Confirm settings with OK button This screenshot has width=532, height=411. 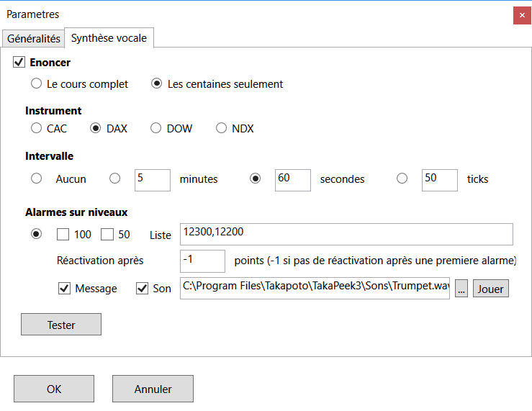coord(54,389)
